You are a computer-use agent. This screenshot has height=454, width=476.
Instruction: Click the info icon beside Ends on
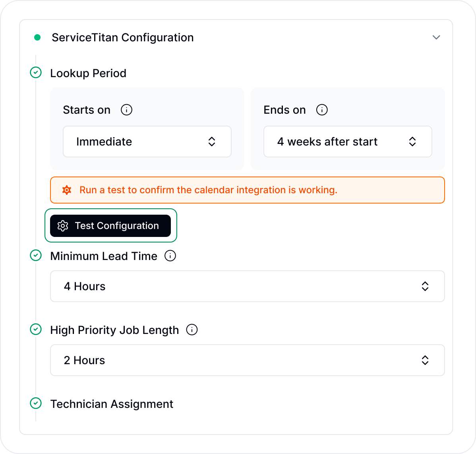click(322, 110)
